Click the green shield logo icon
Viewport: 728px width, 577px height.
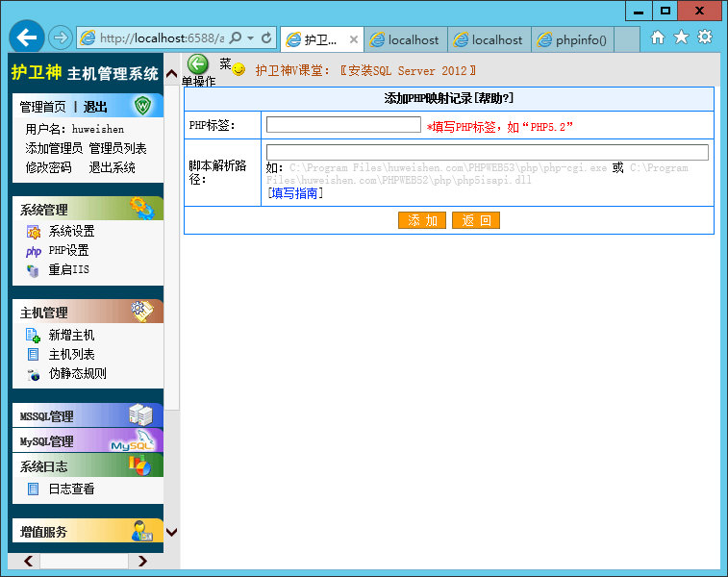[142, 106]
